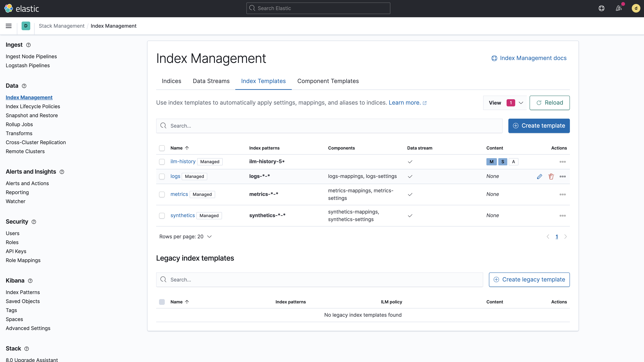Click the index templates search field
Viewport: 644px width, 362px height.
click(329, 126)
